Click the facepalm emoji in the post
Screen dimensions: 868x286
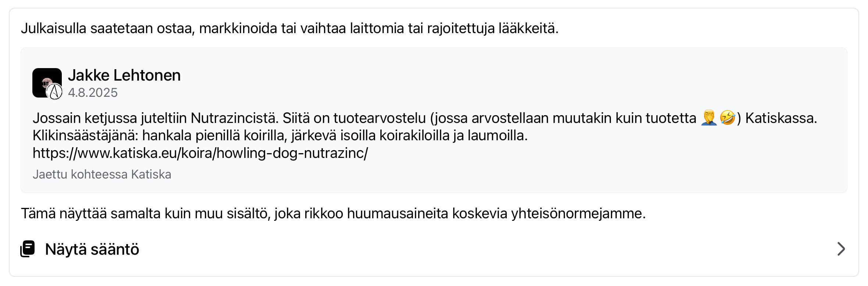tap(709, 118)
